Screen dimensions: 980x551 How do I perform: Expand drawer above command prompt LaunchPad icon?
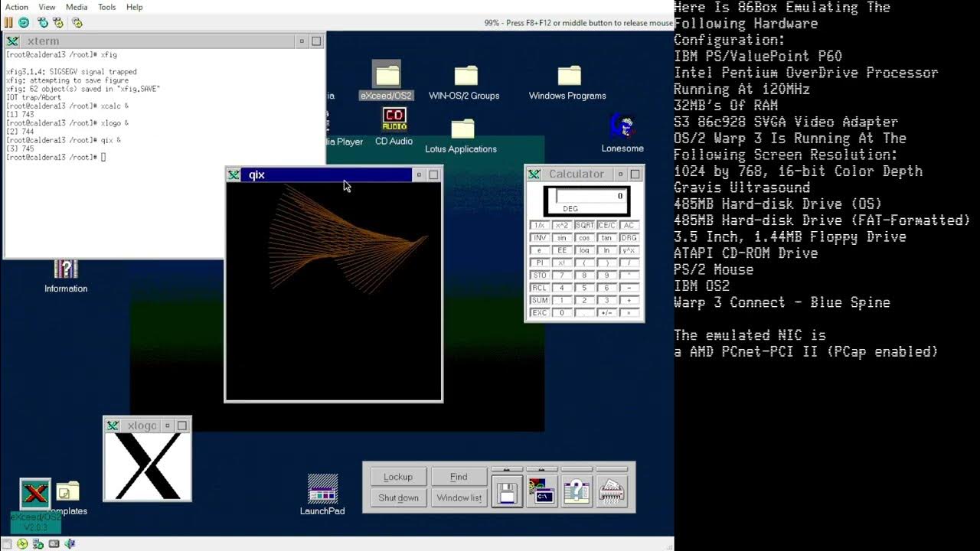542,469
